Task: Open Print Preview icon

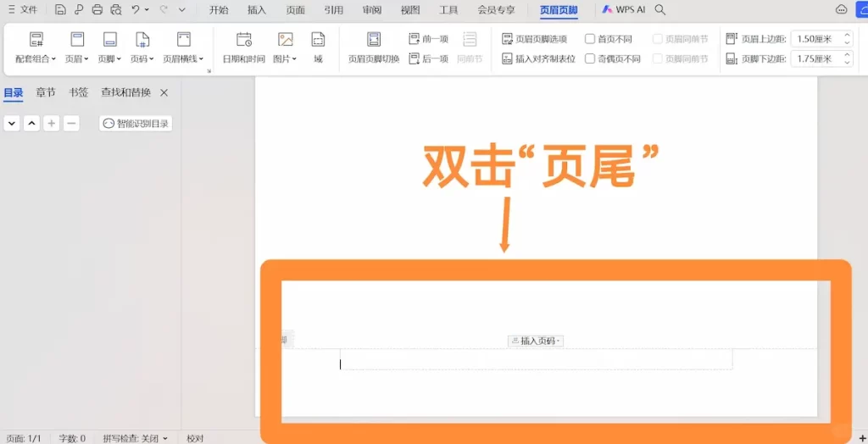Action: pyautogui.click(x=115, y=9)
